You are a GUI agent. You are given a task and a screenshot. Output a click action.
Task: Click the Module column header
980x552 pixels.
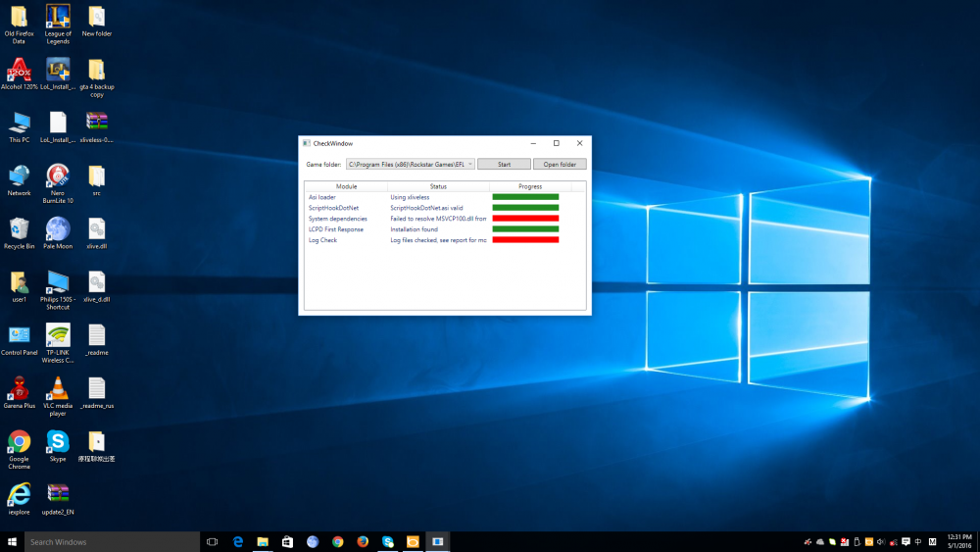[346, 186]
